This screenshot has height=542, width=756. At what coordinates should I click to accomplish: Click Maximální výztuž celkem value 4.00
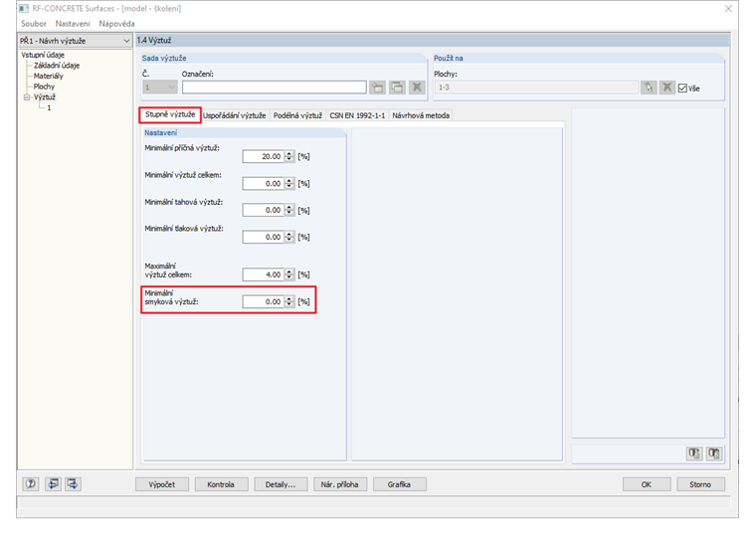click(264, 274)
